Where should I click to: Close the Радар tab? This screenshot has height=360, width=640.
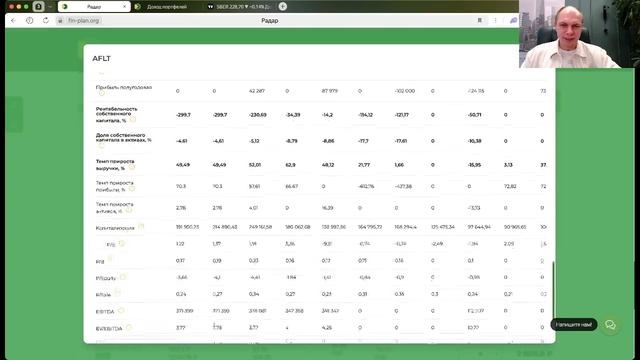tap(124, 7)
